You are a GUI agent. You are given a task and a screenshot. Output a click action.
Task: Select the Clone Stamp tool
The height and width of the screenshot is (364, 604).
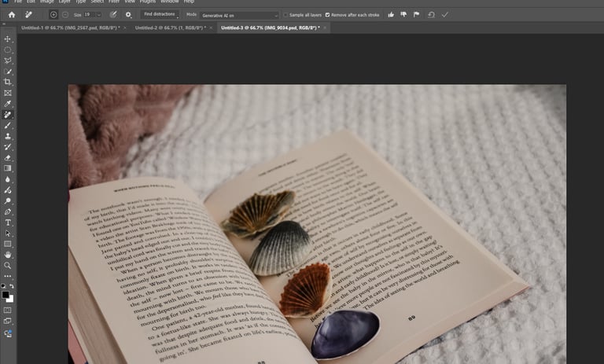pyautogui.click(x=7, y=136)
